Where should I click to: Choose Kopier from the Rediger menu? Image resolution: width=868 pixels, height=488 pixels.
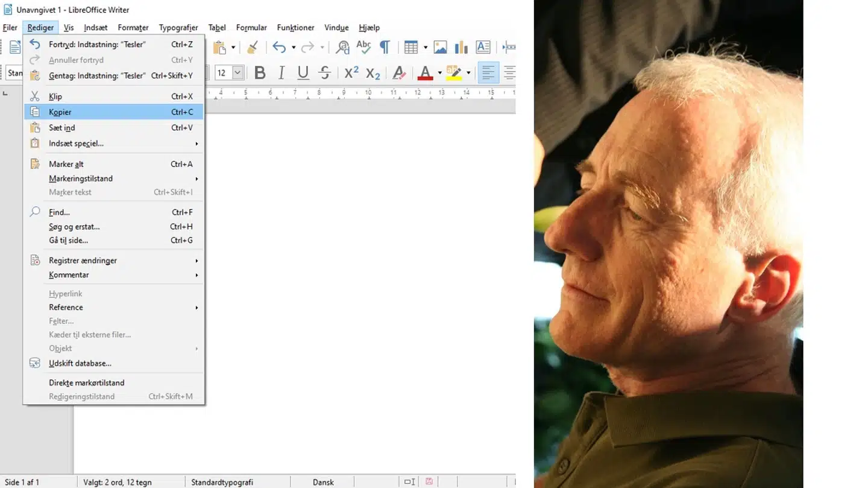pyautogui.click(x=60, y=112)
